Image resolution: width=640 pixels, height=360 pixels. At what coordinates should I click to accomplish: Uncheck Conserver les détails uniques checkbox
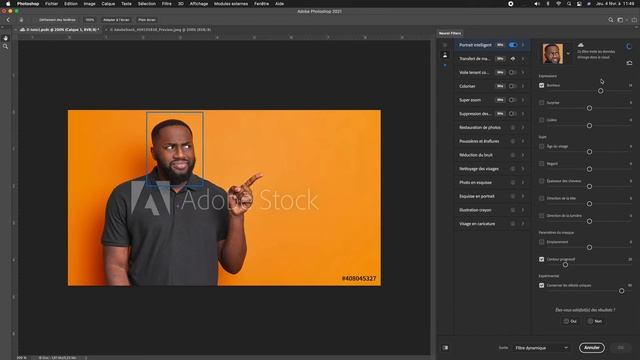pyautogui.click(x=542, y=286)
